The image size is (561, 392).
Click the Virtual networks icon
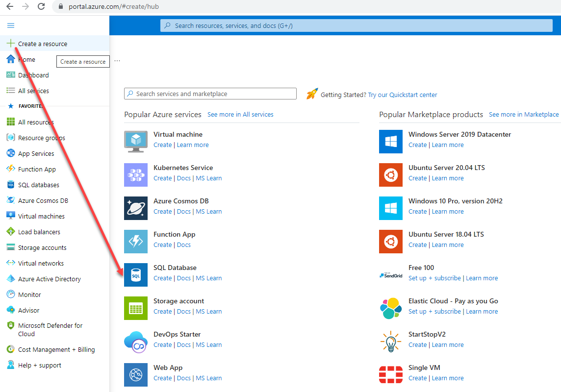point(11,263)
